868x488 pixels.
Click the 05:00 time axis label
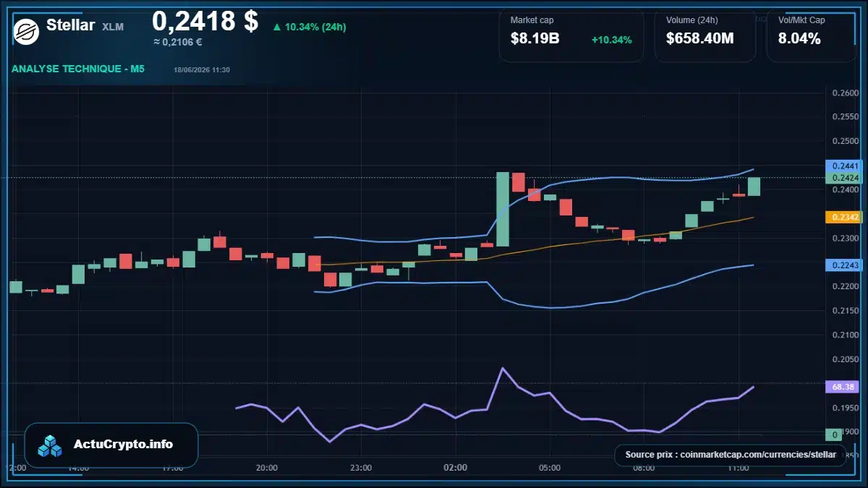[550, 468]
